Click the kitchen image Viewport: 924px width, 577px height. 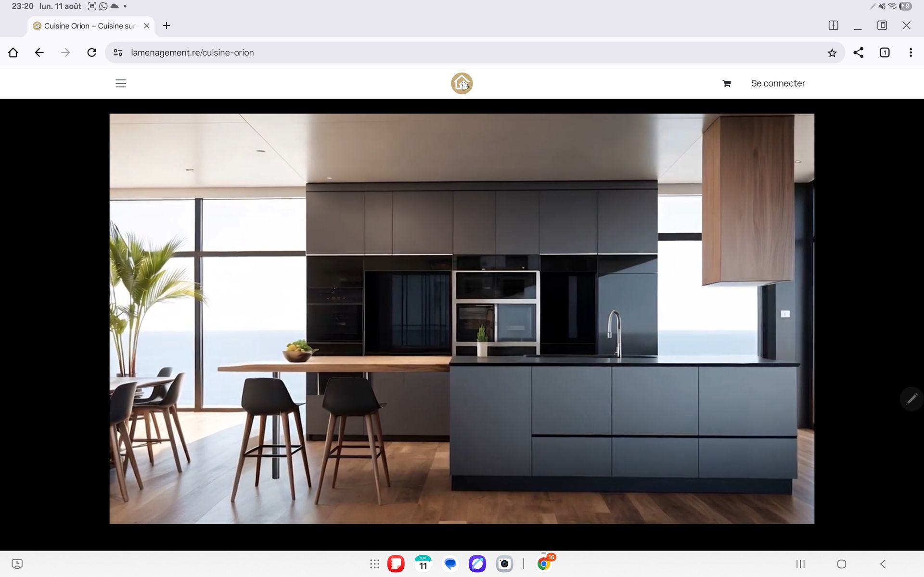click(x=462, y=318)
